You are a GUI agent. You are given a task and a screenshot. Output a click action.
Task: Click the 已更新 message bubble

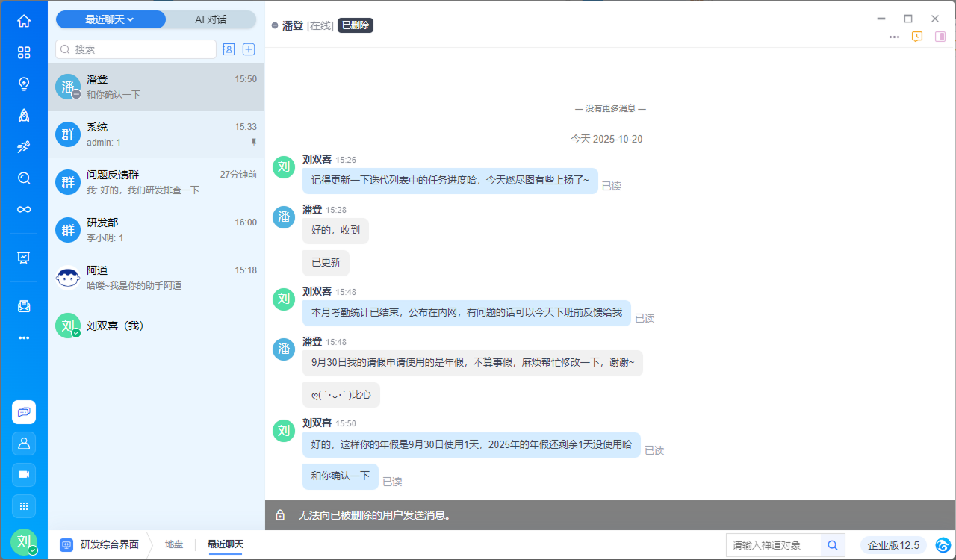(326, 263)
